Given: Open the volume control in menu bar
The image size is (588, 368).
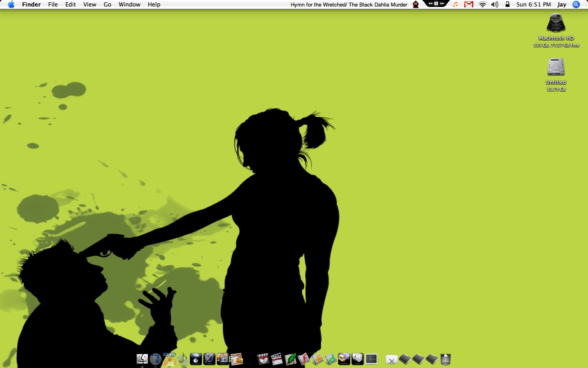Looking at the screenshot, I should 494,4.
